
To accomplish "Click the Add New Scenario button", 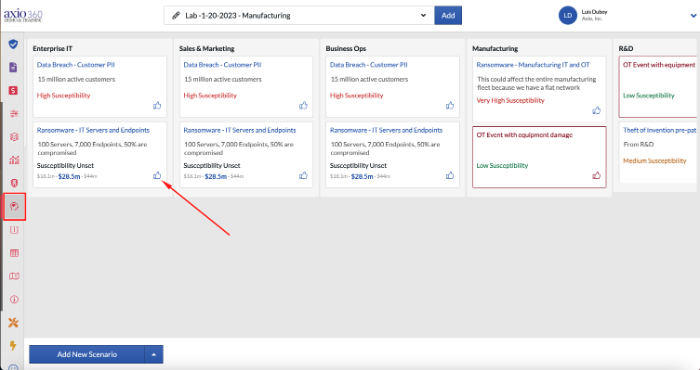I will pyautogui.click(x=87, y=354).
